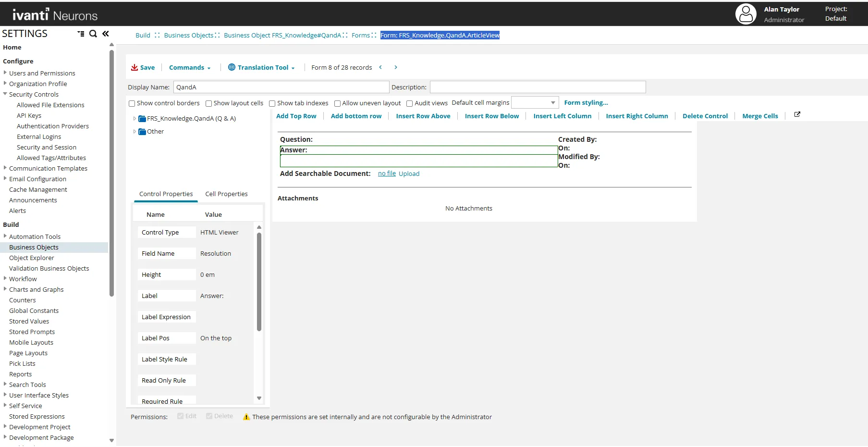Click the Save button
Viewport: 868px width, 447px height.
point(143,68)
